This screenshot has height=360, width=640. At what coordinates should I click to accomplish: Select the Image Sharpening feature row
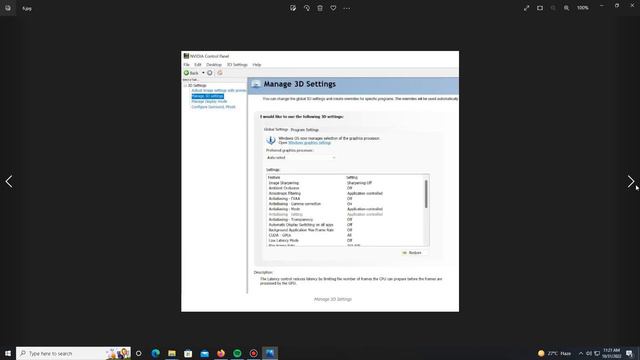pyautogui.click(x=346, y=183)
